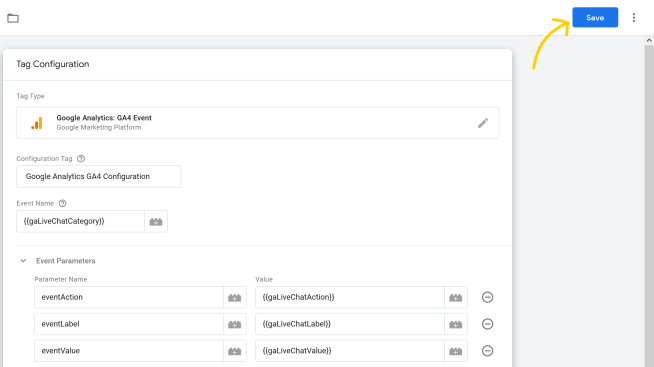Click the Google Marketing Platform text
This screenshot has height=367, width=654.
tap(99, 128)
